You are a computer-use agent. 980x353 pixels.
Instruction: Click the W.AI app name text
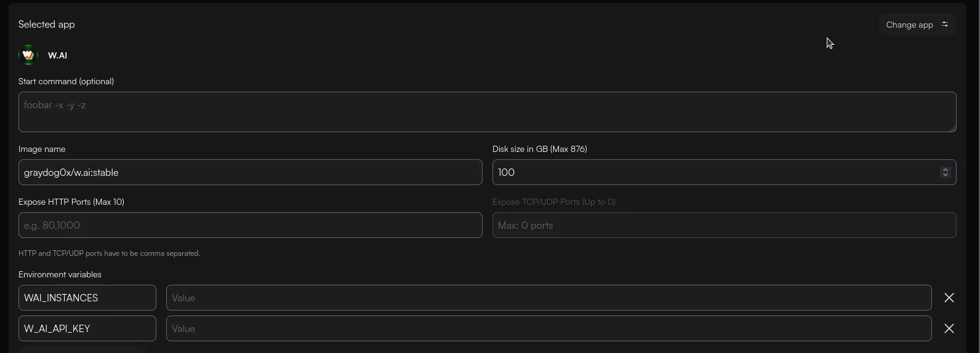click(x=57, y=55)
